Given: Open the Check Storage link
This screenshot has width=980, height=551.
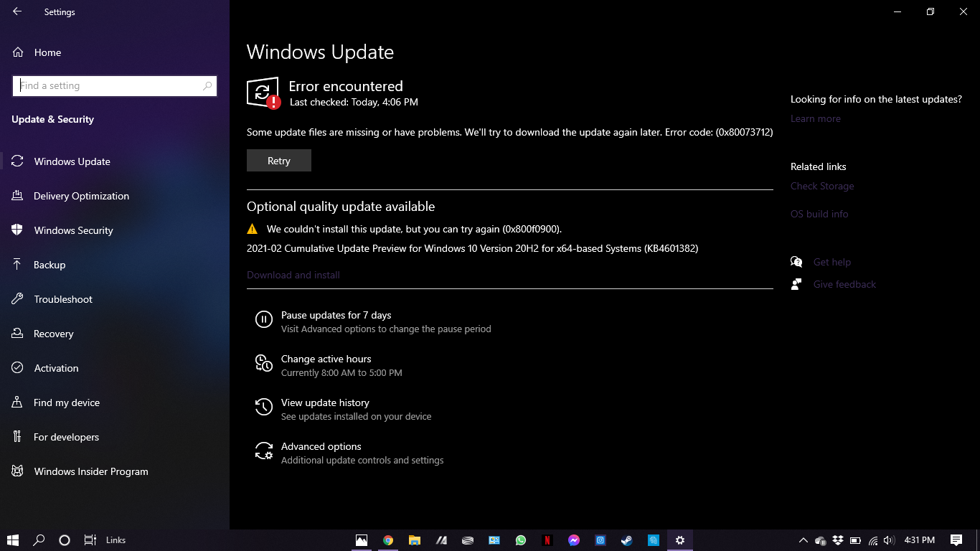Looking at the screenshot, I should [x=822, y=186].
